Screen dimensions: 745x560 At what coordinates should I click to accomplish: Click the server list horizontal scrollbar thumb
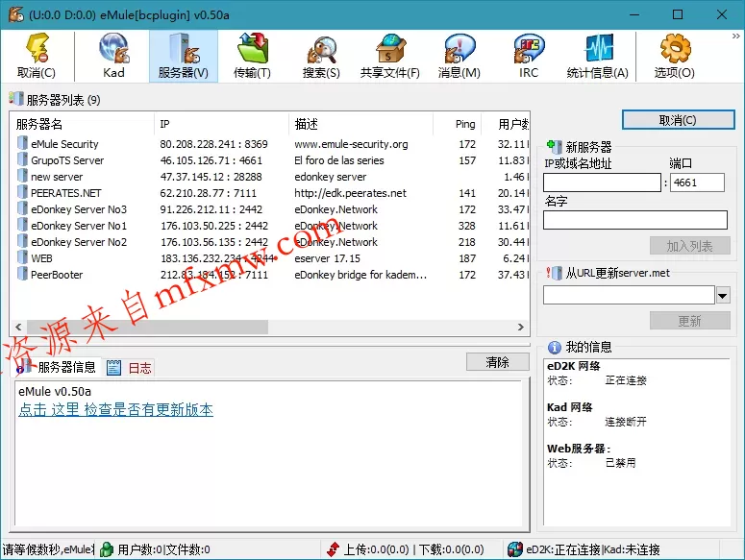(148, 327)
